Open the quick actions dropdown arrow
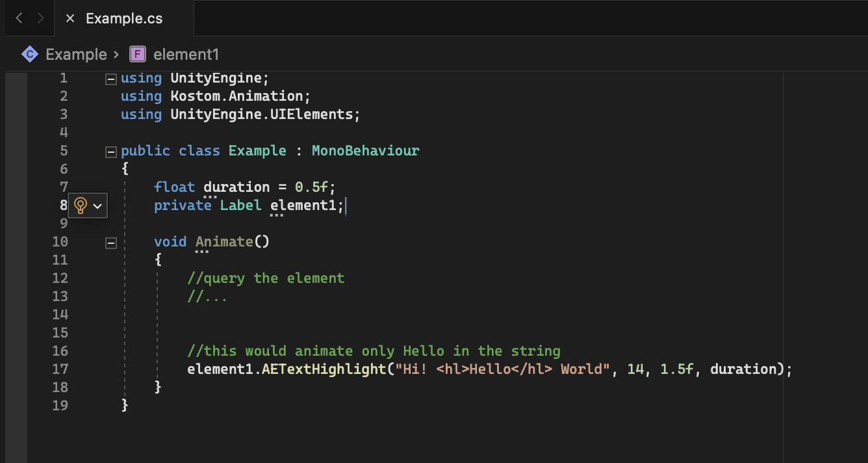The width and height of the screenshot is (868, 463). point(98,205)
